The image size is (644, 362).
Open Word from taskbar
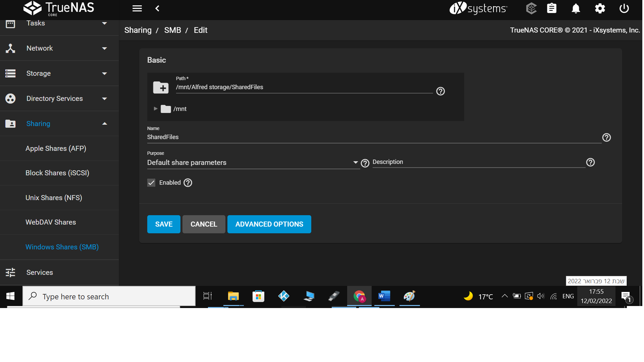384,296
